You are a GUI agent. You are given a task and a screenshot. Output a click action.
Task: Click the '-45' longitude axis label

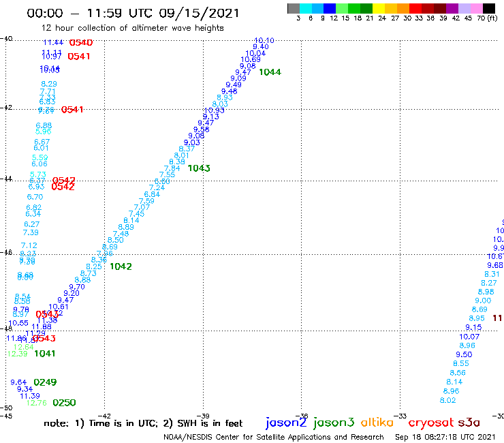tap(6, 416)
